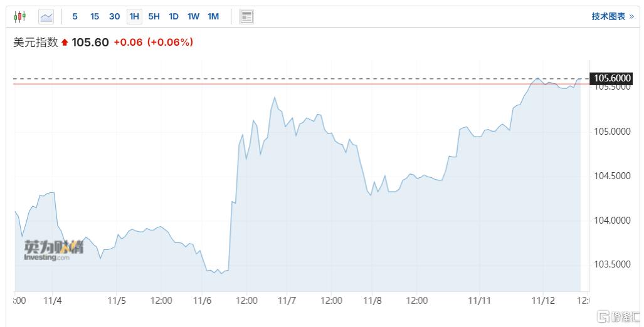
Task: Choose the 1H timeframe
Action: pos(134,17)
